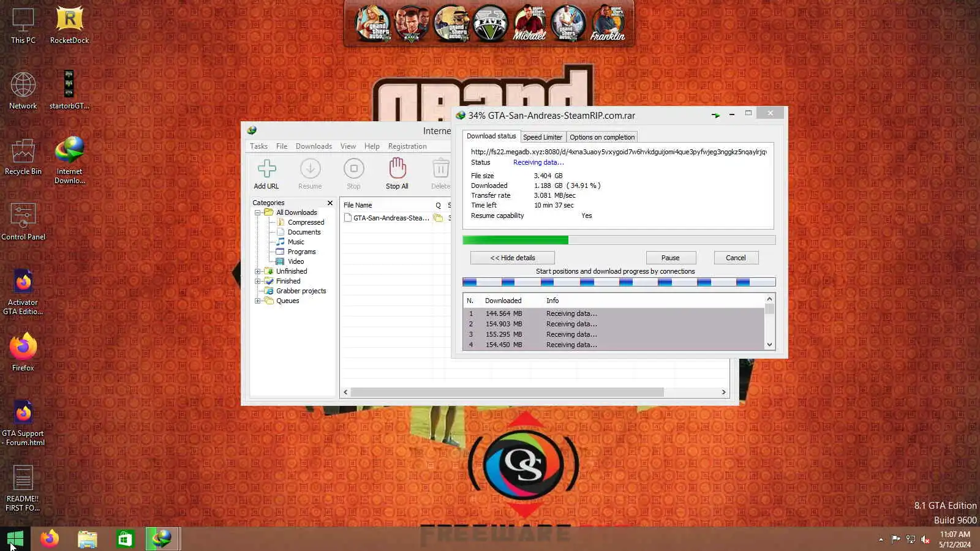Open the File menu in IDM
The image size is (980, 551).
[x=282, y=146]
